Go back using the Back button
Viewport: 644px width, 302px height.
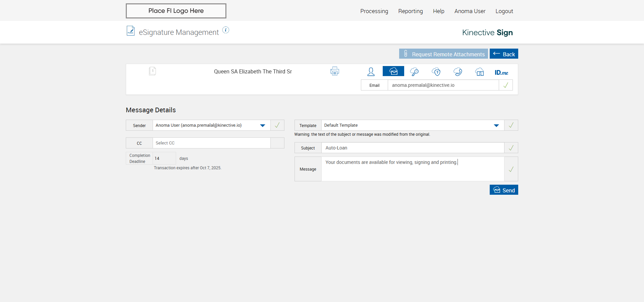(x=503, y=54)
